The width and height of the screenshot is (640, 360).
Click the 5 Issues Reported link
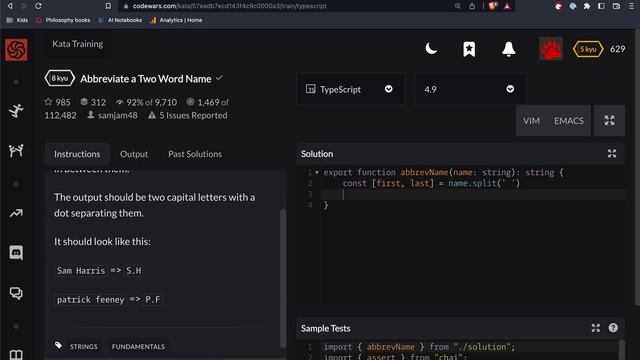[x=188, y=115]
